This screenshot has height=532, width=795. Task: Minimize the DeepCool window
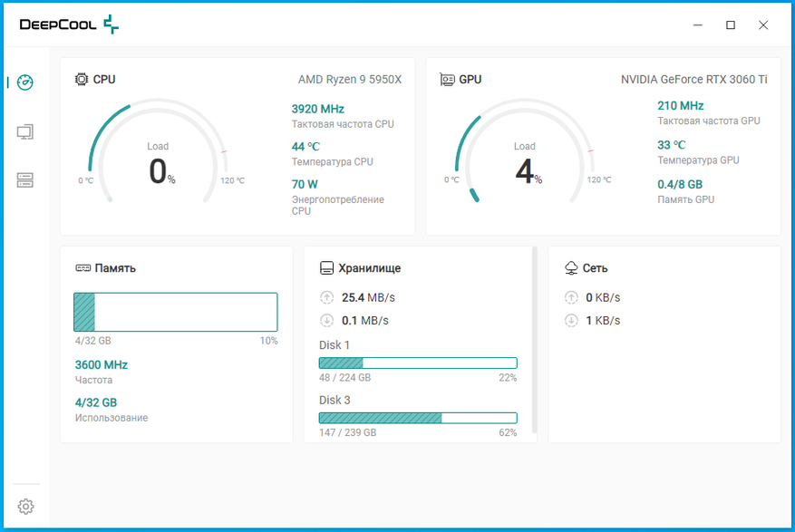click(x=698, y=24)
